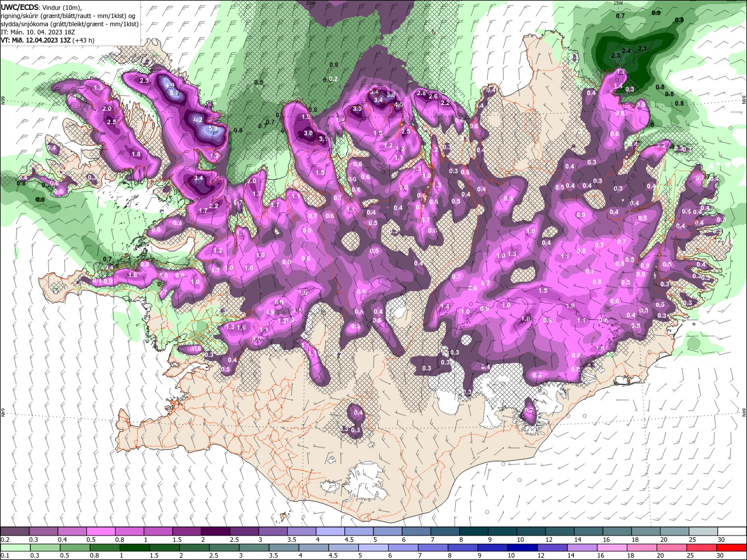Pick the upper legend row 0.5–0.8 bright pink swatch

pyautogui.click(x=100, y=531)
